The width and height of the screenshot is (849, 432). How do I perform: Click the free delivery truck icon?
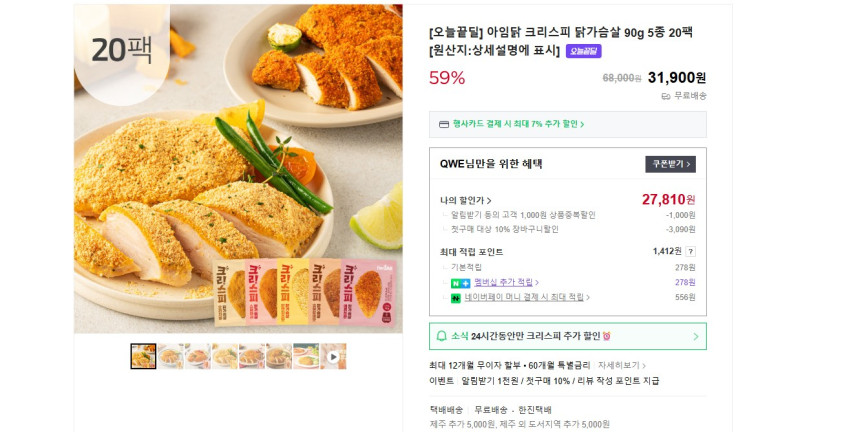[666, 96]
